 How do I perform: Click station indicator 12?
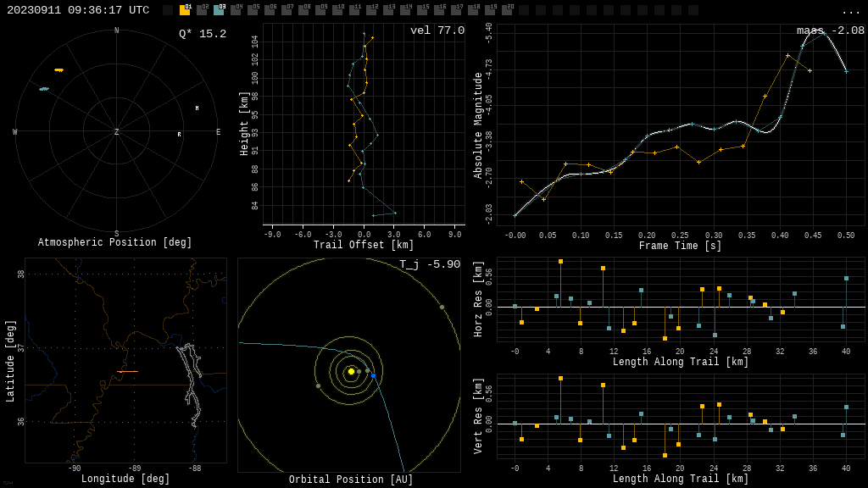tap(371, 10)
